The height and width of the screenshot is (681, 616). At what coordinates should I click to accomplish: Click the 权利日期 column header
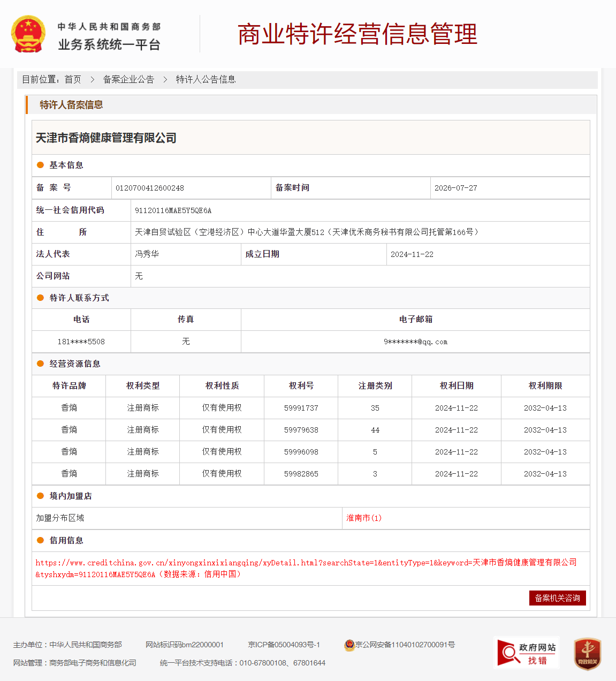pos(457,385)
